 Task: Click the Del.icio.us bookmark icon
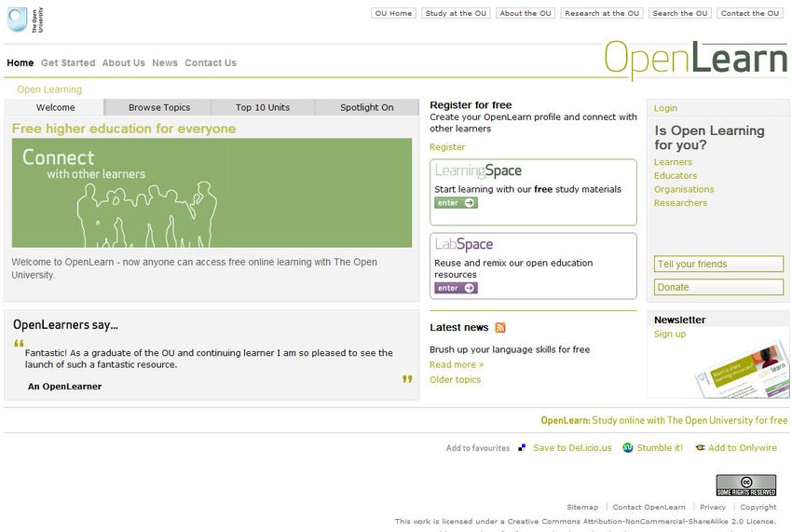[x=522, y=447]
